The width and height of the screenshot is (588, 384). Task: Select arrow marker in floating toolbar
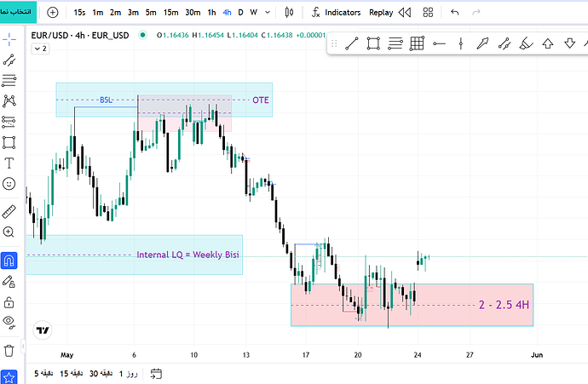coord(482,43)
